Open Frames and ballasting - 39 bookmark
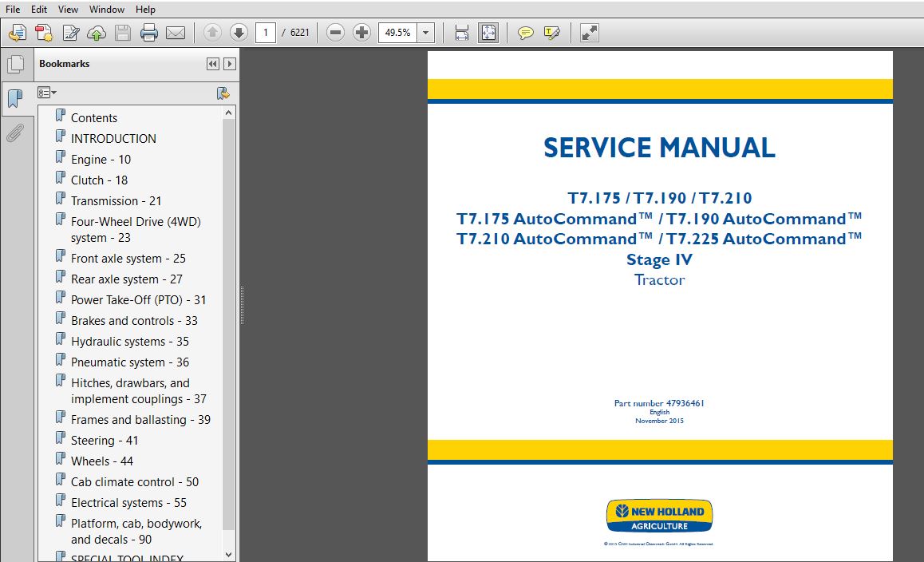Screen dimensions: 924x562 point(140,420)
